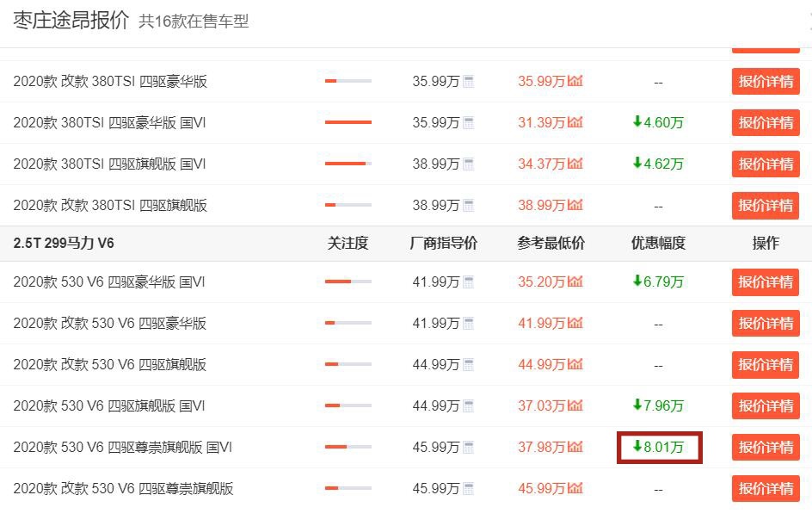The image size is (812, 526).
Task: View 报价详情 for 530 V6 四驱豪华版 国VI
Action: click(766, 282)
